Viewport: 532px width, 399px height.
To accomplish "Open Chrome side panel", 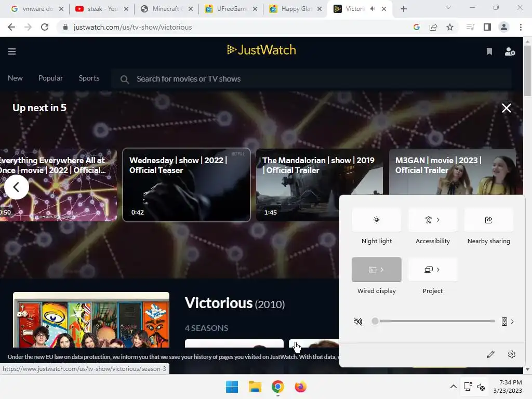I will (487, 27).
